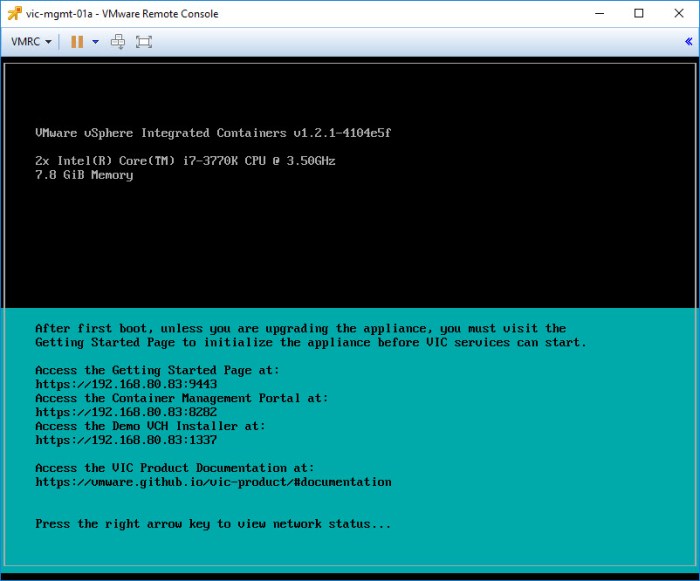
Task: Click the Demo VCH Installer URL ending in 1337
Action: [x=126, y=440]
